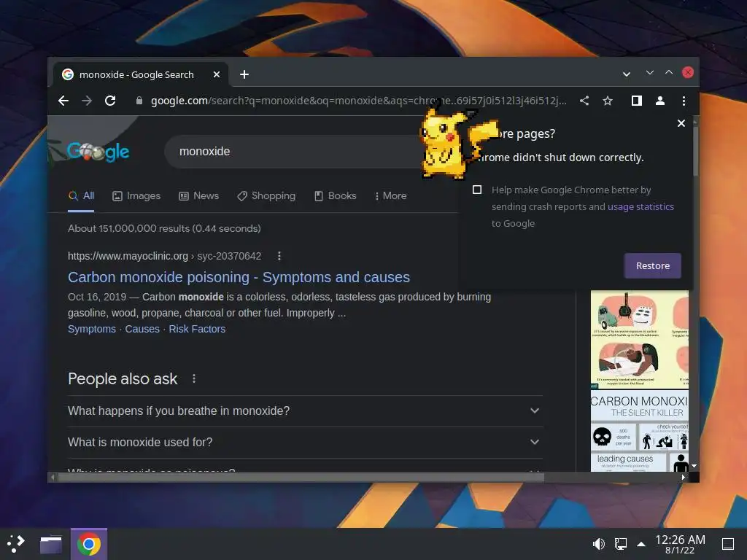Enable sending crash reports checkbox

[x=477, y=190]
